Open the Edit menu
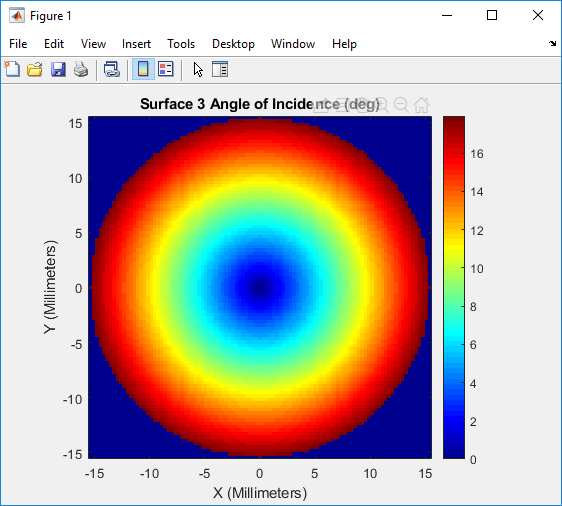The height and width of the screenshot is (506, 562). 54,44
